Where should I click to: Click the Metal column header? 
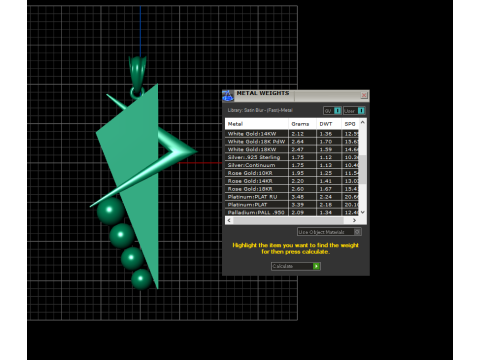[257, 124]
